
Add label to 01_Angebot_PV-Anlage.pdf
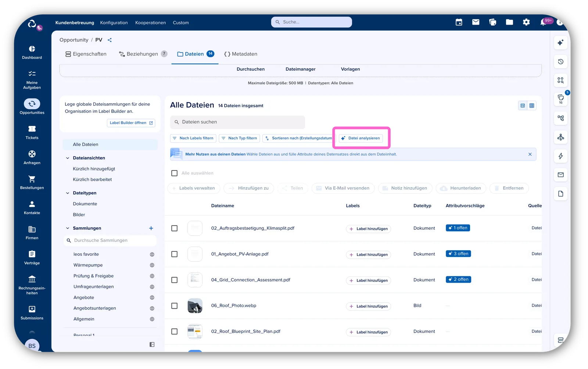[x=368, y=255]
